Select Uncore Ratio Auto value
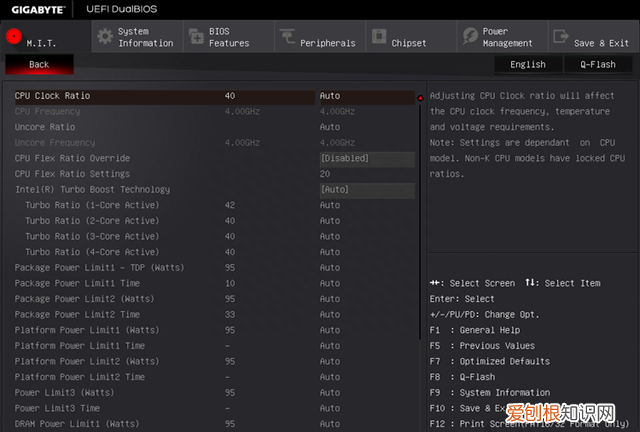This screenshot has width=640, height=432. tap(330, 128)
